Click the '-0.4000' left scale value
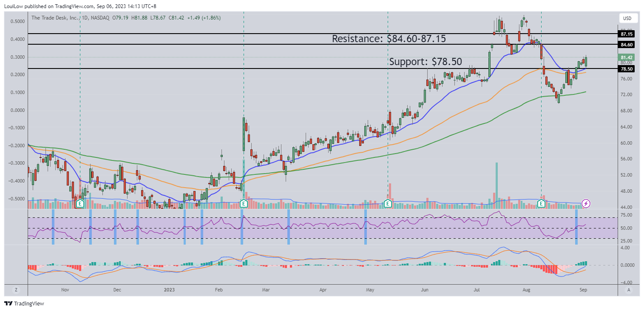Viewport: 644px width, 311px height. (x=16, y=181)
